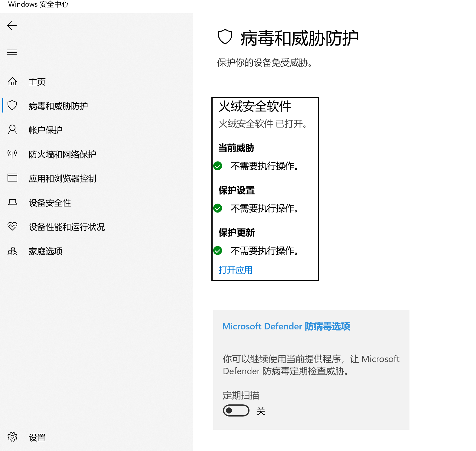Select 病毒和威胁防护 in sidebar

pos(58,106)
